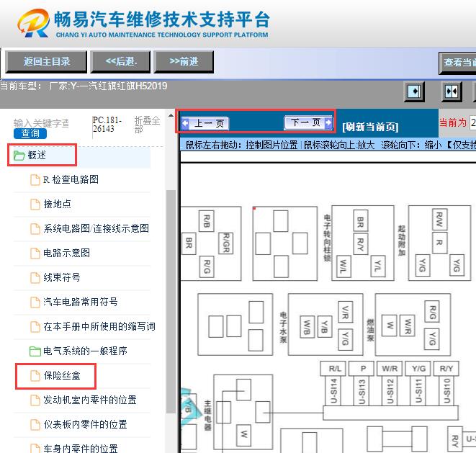Click the double-arrow split layout icon

click(x=451, y=91)
